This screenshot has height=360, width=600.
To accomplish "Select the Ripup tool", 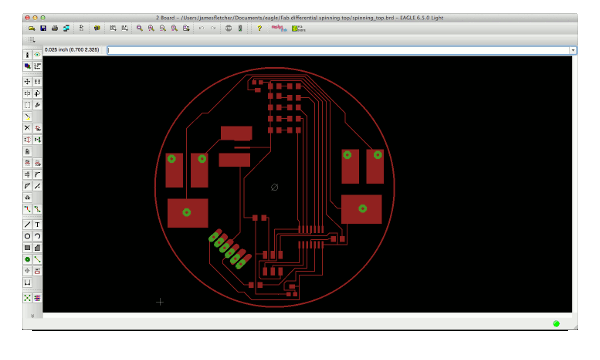I will 37,209.
